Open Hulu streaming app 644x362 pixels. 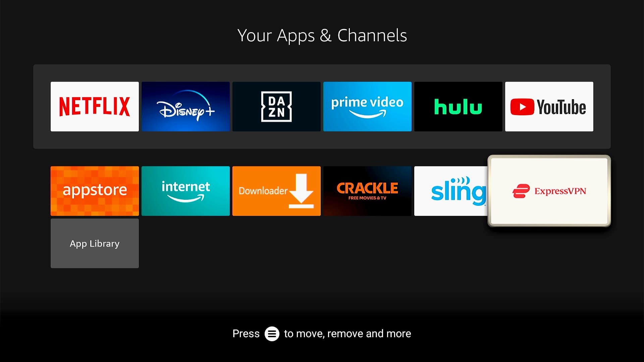point(458,106)
